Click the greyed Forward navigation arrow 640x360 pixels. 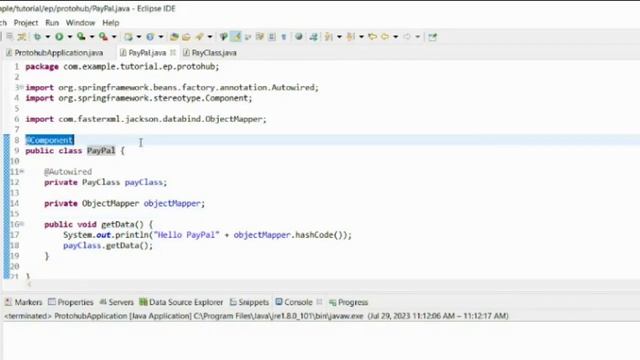click(x=407, y=37)
